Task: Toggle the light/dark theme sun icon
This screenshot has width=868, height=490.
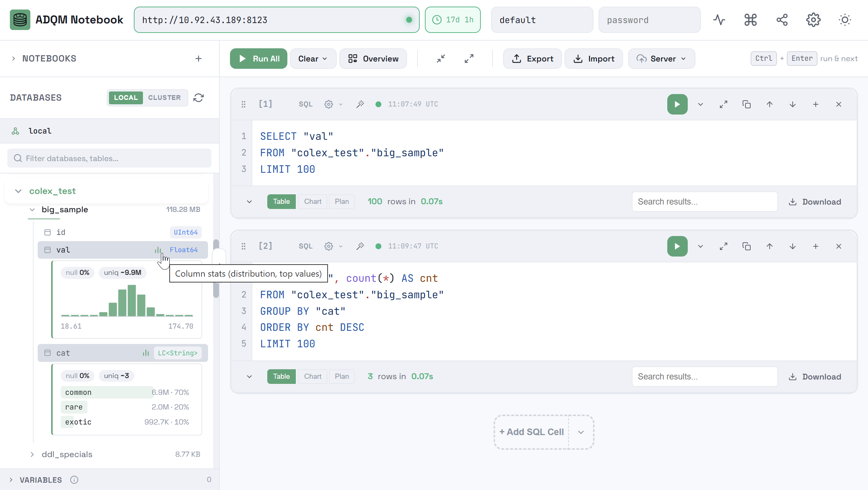Action: tap(845, 20)
